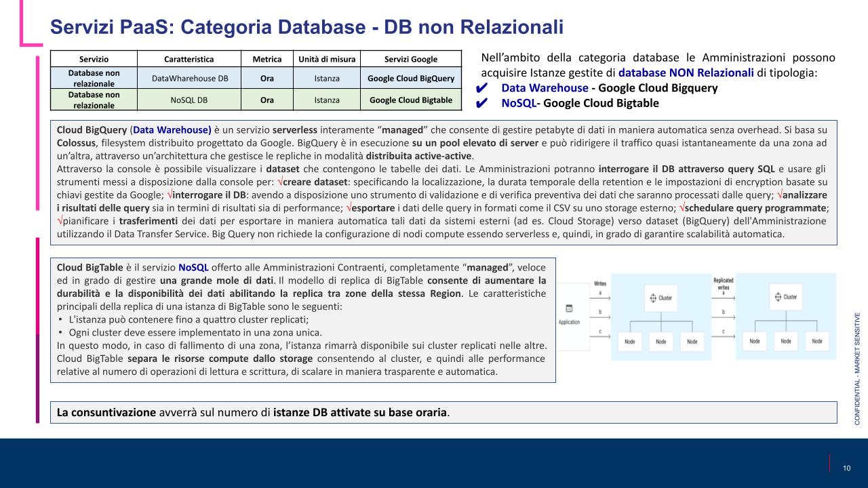This screenshot has width=868, height=488.
Task: Click the 'Unità di misura' table header
Action: [x=327, y=60]
